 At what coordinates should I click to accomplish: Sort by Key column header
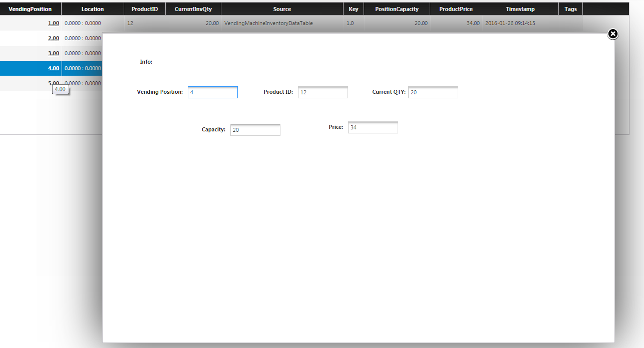pyautogui.click(x=354, y=9)
